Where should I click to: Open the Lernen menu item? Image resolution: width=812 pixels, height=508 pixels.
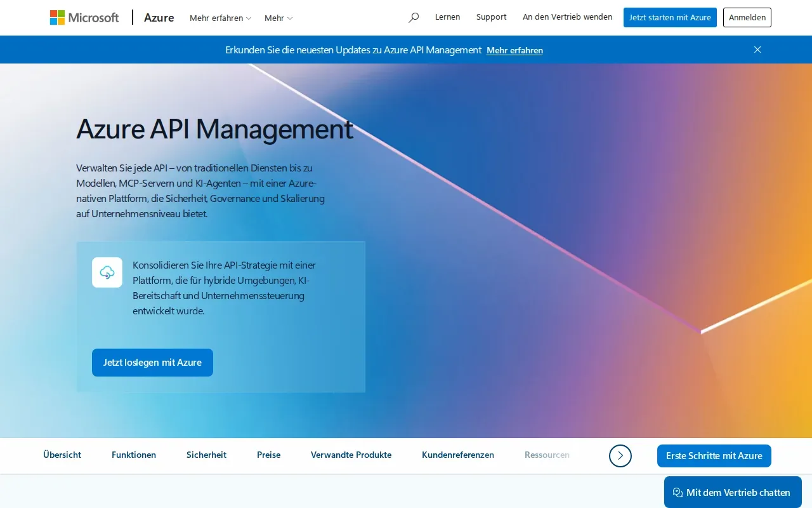pos(448,17)
